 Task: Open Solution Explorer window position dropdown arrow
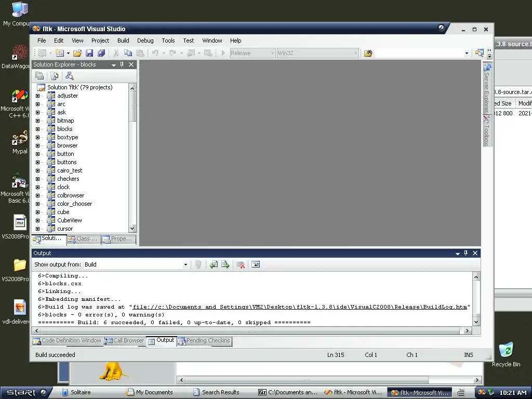tap(114, 65)
